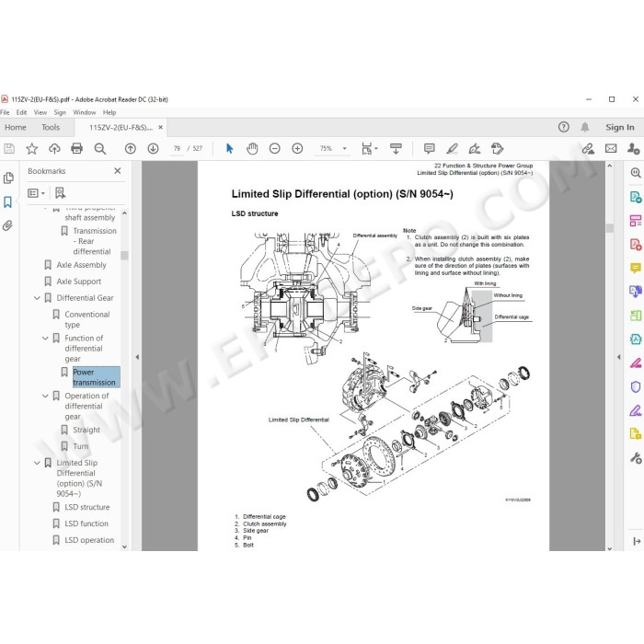Go to previous page arrow

131,149
